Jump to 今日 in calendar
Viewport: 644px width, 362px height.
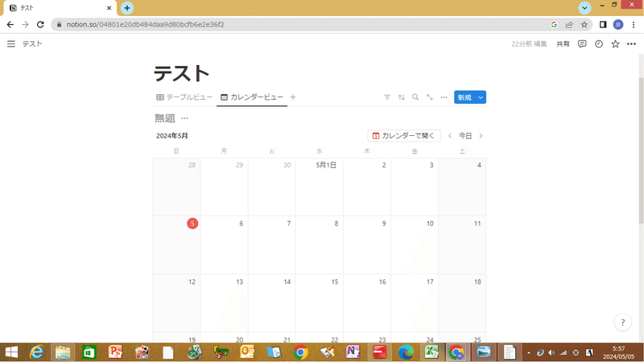pyautogui.click(x=465, y=136)
